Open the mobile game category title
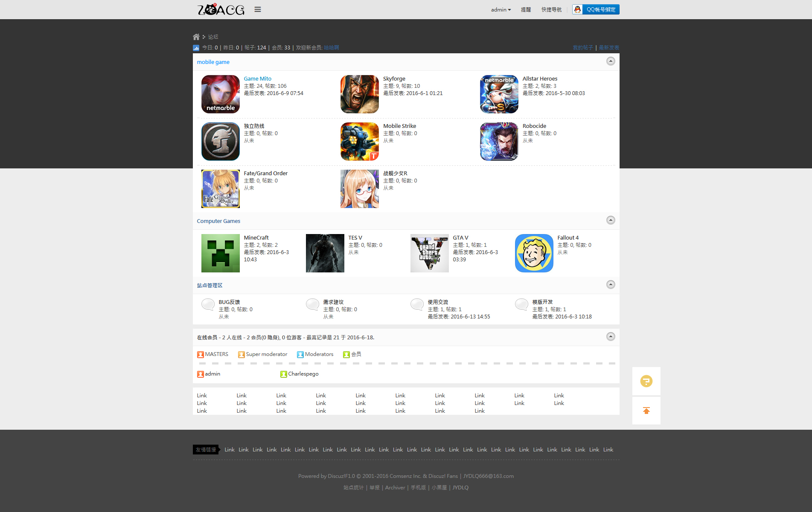This screenshot has width=812, height=512. (213, 62)
